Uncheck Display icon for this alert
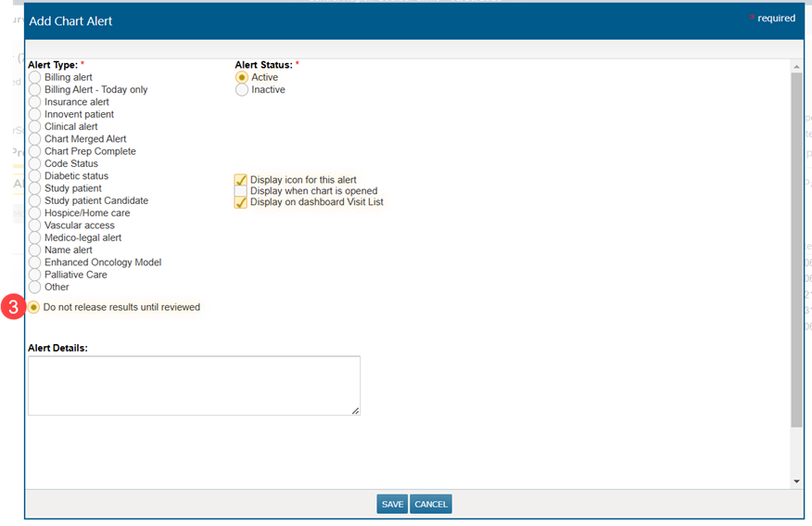The width and height of the screenshot is (812, 526). [241, 180]
